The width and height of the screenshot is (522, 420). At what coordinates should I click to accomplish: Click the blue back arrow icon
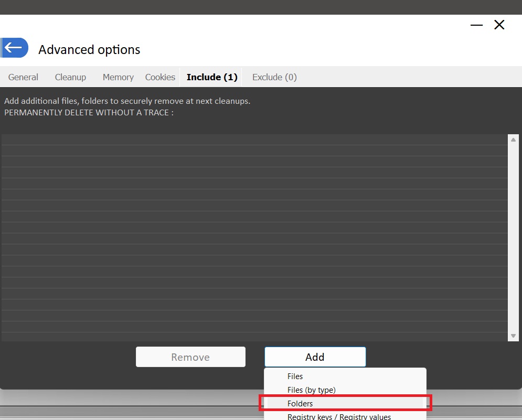tap(14, 48)
